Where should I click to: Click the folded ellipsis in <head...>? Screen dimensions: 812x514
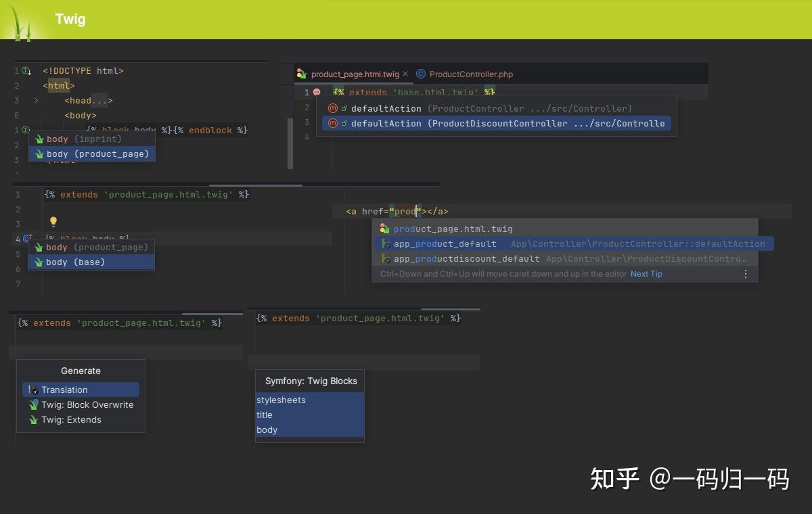tap(99, 101)
